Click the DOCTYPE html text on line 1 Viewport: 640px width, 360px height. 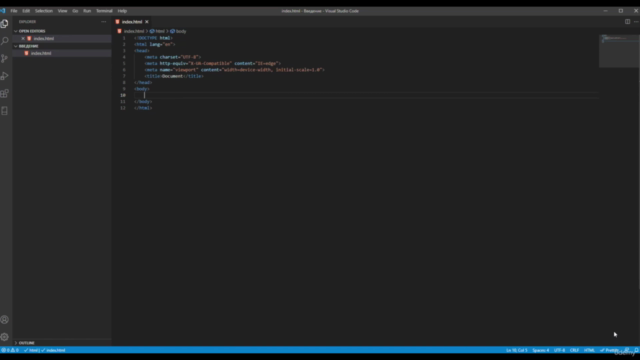click(x=153, y=38)
